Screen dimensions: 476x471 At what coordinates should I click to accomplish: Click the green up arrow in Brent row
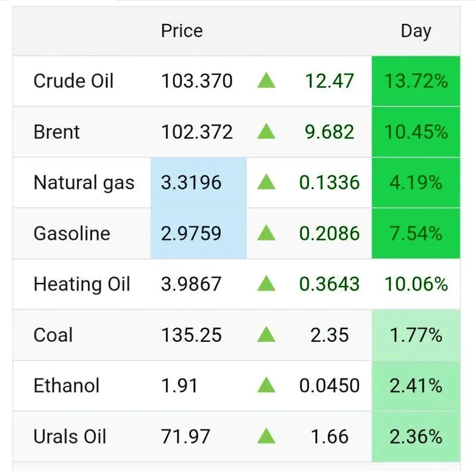(x=267, y=132)
